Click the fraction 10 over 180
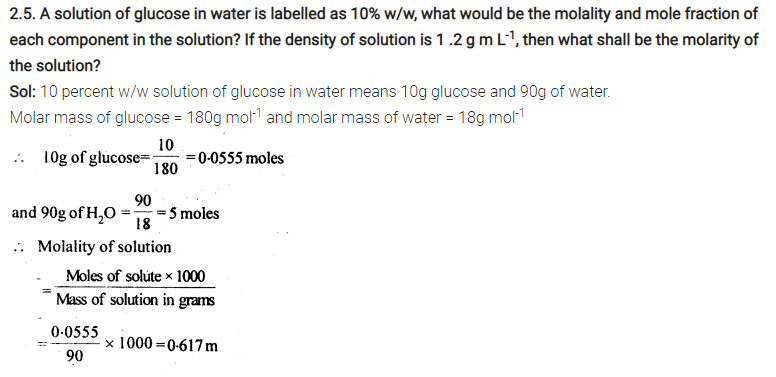 coord(165,157)
